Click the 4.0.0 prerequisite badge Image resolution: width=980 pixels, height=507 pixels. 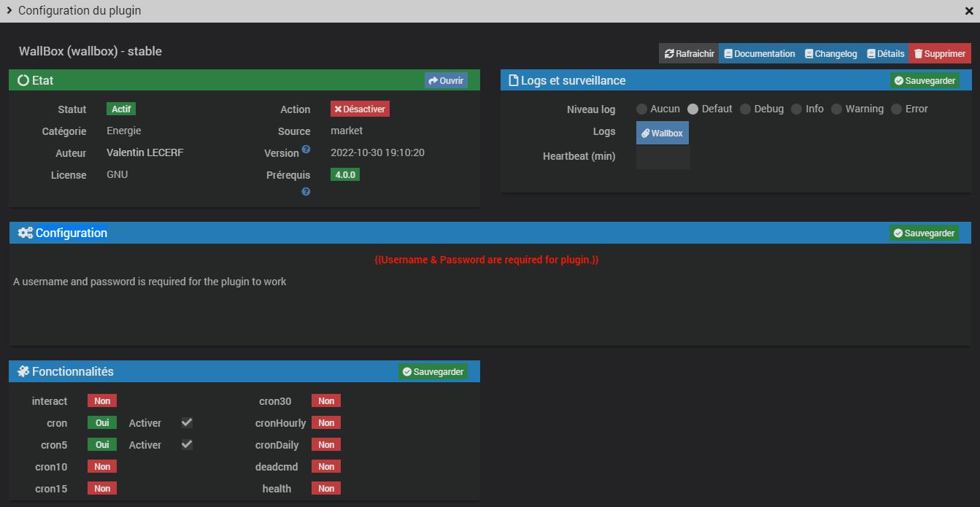tap(345, 174)
